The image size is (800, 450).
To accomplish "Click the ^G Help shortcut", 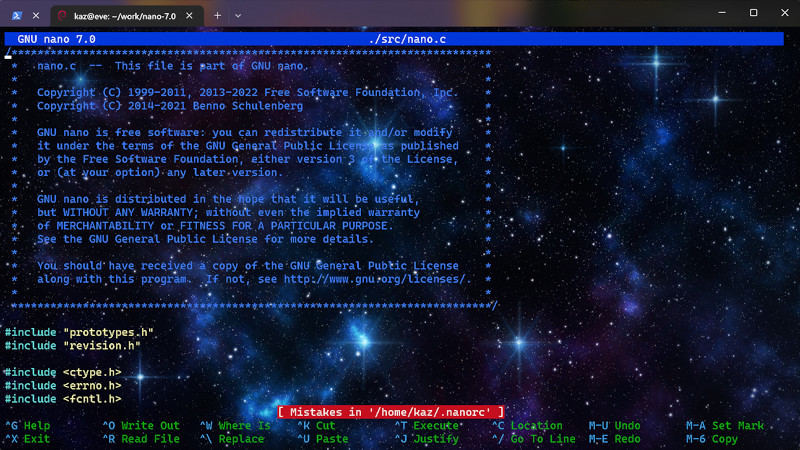I will pos(28,426).
